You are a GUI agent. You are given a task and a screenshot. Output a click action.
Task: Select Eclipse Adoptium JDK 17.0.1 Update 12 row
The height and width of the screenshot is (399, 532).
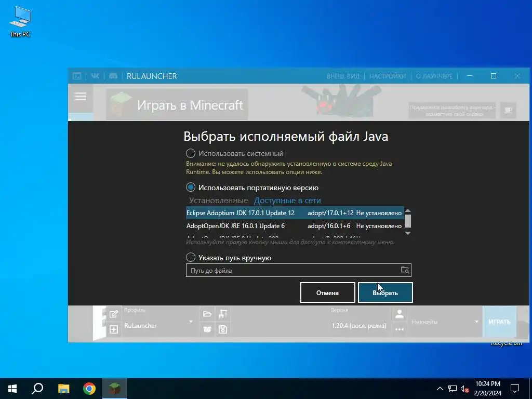click(295, 212)
